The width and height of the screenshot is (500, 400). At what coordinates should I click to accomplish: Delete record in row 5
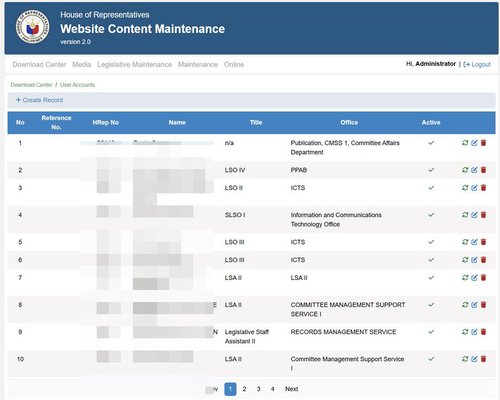click(483, 242)
